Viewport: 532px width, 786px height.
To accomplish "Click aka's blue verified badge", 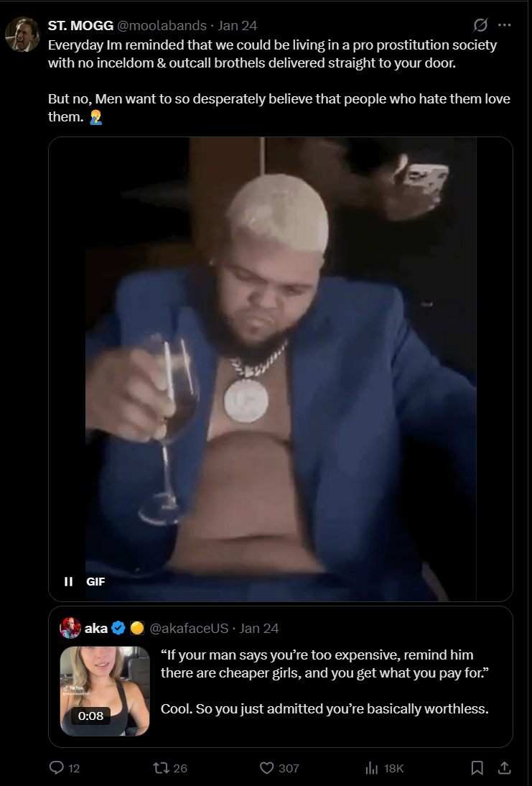I will click(118, 628).
